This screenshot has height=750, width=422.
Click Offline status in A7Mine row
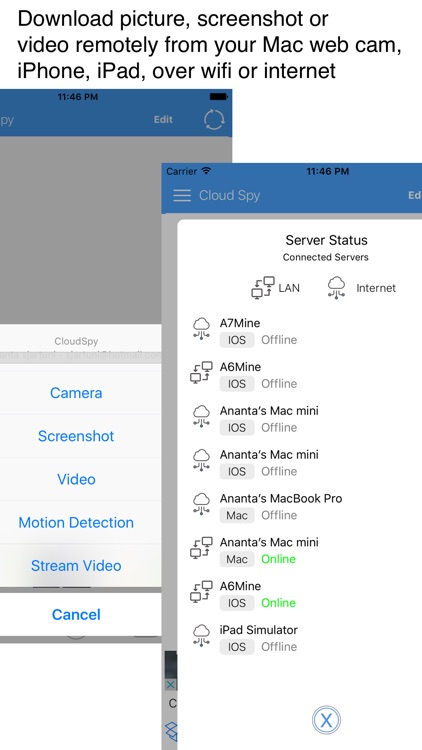279,340
